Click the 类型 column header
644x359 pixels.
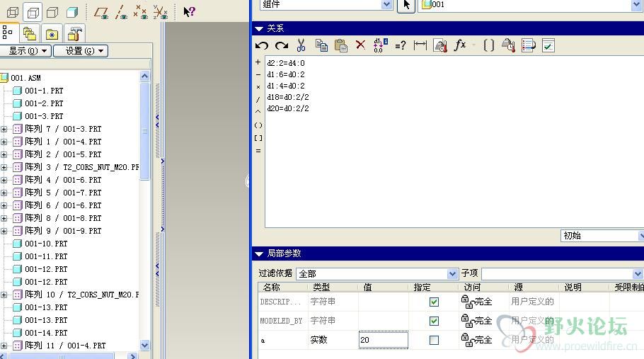[321, 287]
